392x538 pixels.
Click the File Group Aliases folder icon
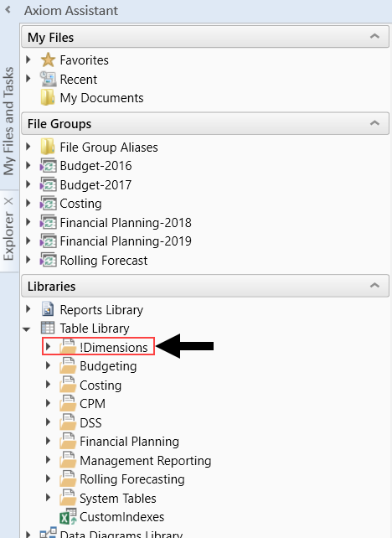[x=48, y=147]
